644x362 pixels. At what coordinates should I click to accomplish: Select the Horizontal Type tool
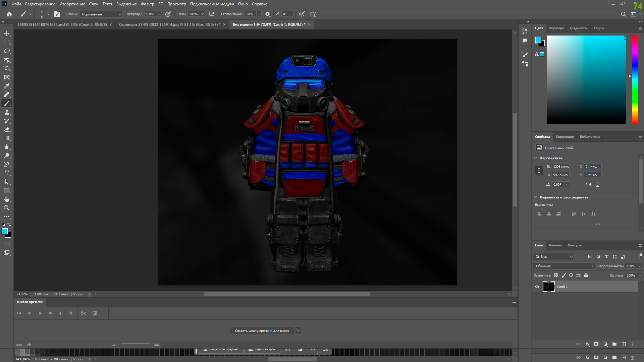coord(7,173)
